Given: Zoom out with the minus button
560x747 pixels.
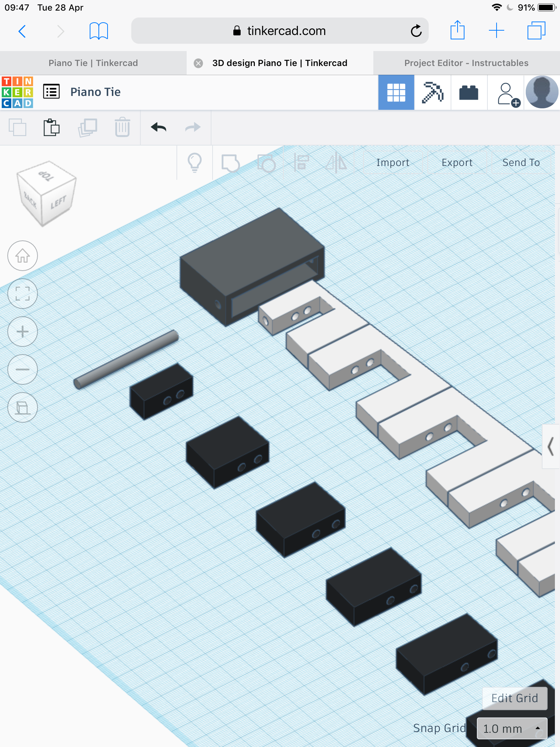Looking at the screenshot, I should 23,369.
